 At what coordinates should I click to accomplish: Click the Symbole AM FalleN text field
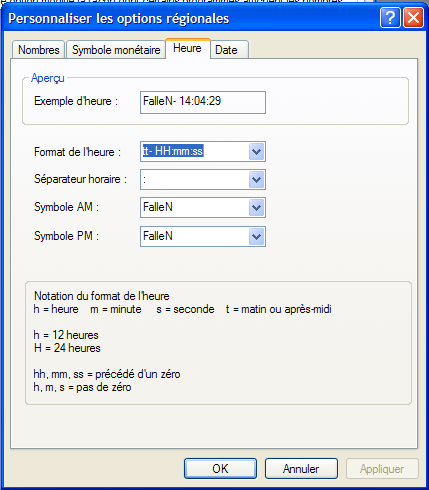click(x=195, y=207)
